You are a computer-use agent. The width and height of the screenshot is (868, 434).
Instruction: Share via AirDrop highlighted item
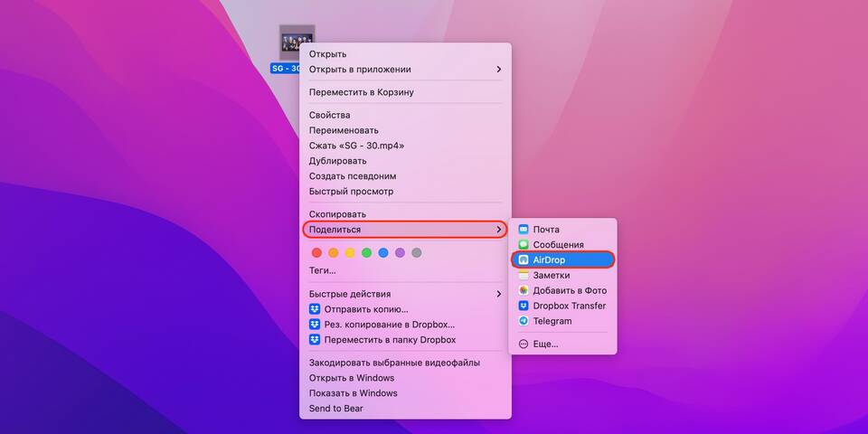click(562, 260)
